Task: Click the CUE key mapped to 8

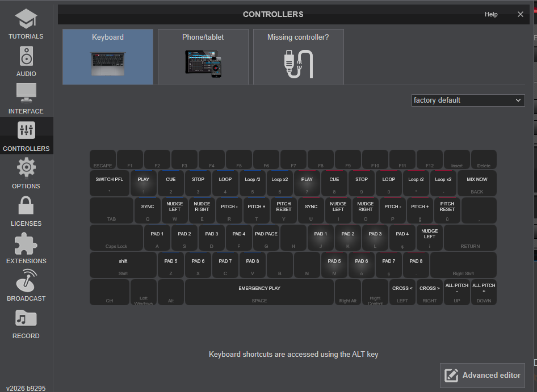Action: coord(334,183)
